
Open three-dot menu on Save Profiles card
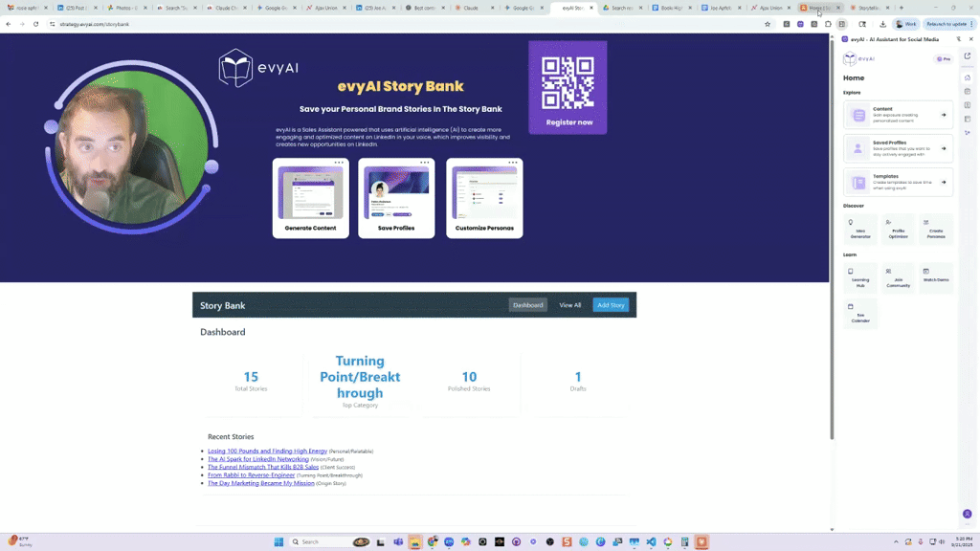424,163
